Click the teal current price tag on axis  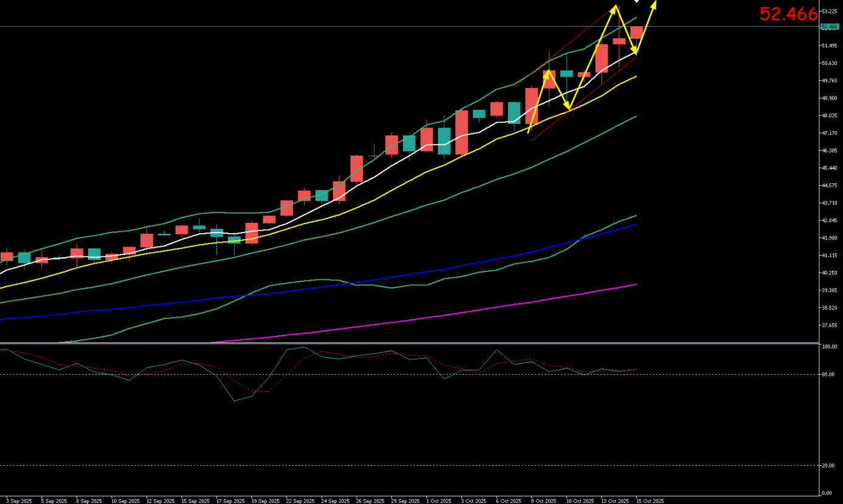tap(829, 27)
